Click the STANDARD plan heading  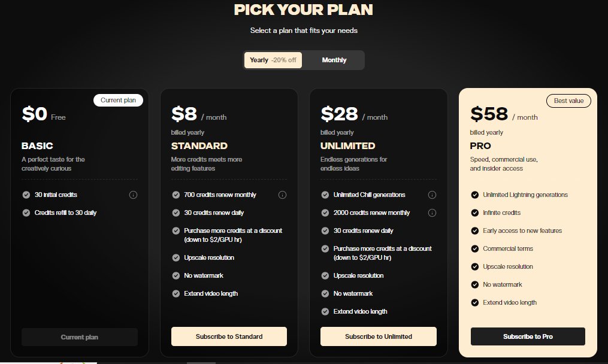click(199, 145)
